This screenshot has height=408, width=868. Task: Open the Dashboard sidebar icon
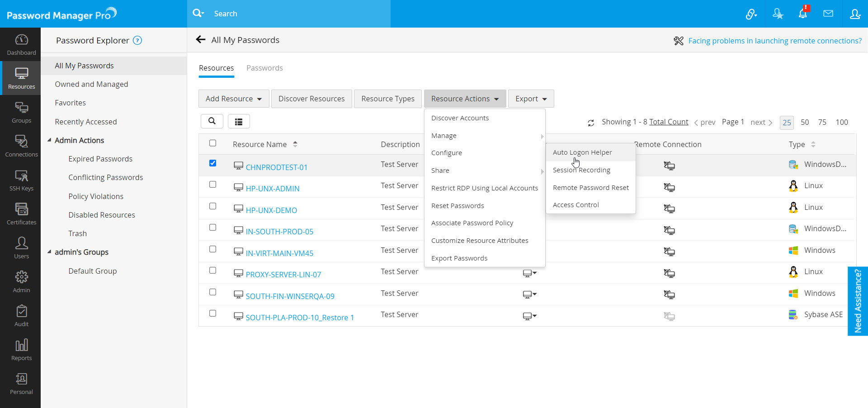tap(21, 44)
